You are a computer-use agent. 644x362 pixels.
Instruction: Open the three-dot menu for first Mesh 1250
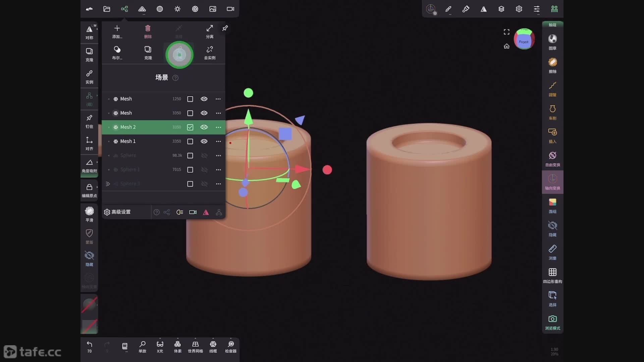tap(218, 99)
